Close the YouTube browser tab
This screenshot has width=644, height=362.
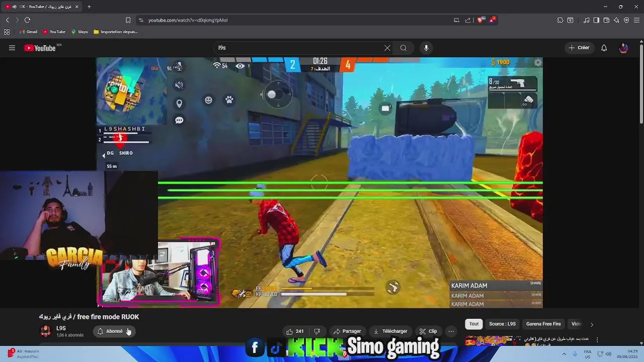click(76, 7)
